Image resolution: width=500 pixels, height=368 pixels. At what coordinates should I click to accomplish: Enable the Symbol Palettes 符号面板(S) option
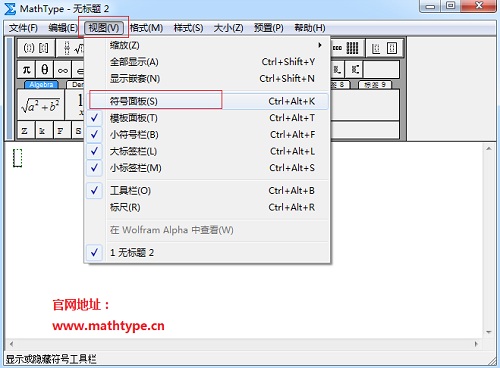[x=208, y=101]
